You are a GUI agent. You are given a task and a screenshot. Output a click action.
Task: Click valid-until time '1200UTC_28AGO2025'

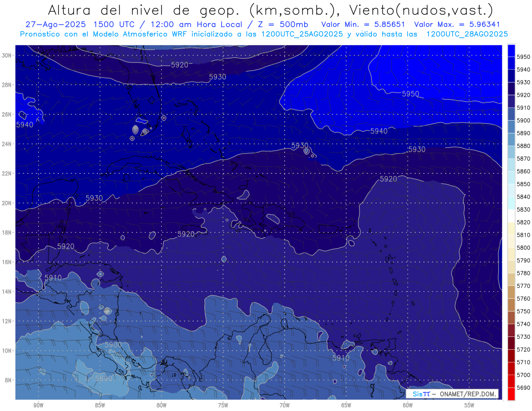pos(467,34)
